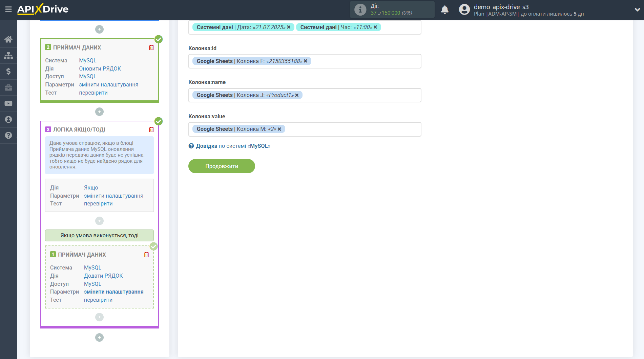Open the video tutorials sidebar icon
The width and height of the screenshot is (644, 359).
(8, 103)
